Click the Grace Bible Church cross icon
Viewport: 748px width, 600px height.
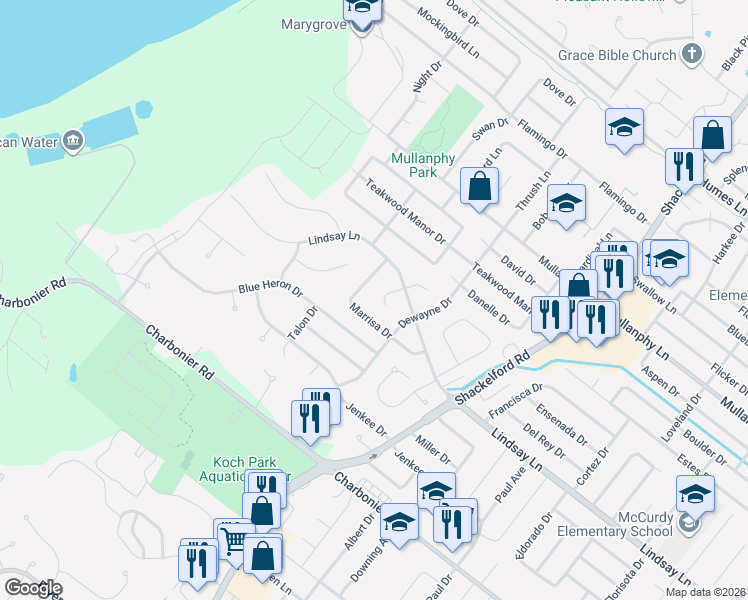pyautogui.click(x=692, y=54)
